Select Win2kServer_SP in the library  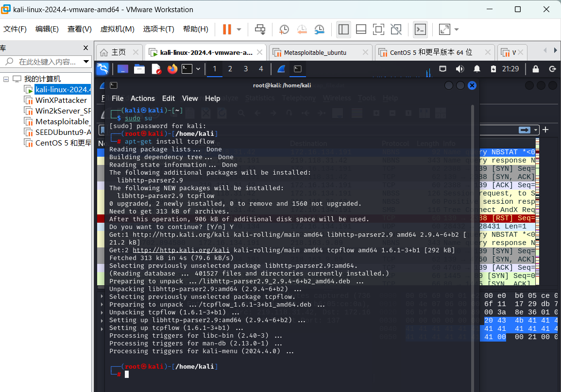click(57, 111)
